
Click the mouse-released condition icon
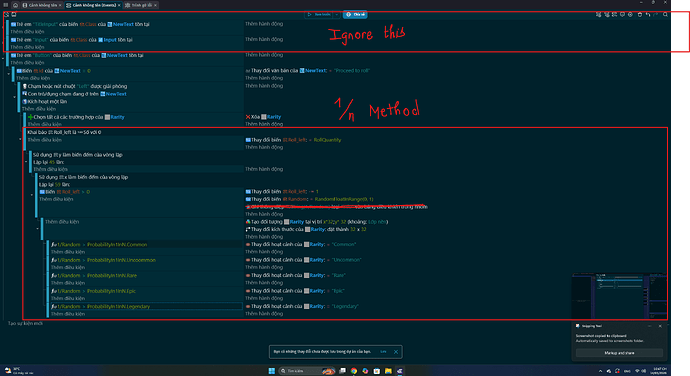click(x=25, y=86)
